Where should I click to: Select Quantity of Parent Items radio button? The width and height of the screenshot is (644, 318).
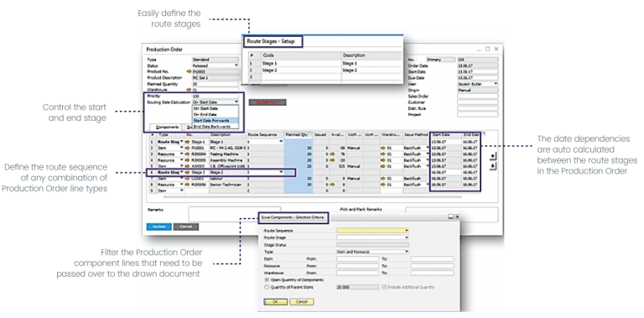(x=267, y=287)
